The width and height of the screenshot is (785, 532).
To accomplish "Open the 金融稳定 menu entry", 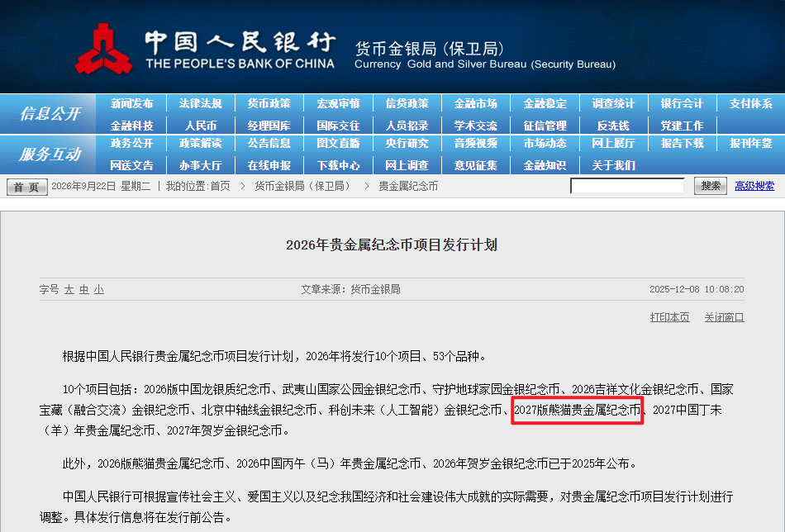I will [x=545, y=103].
